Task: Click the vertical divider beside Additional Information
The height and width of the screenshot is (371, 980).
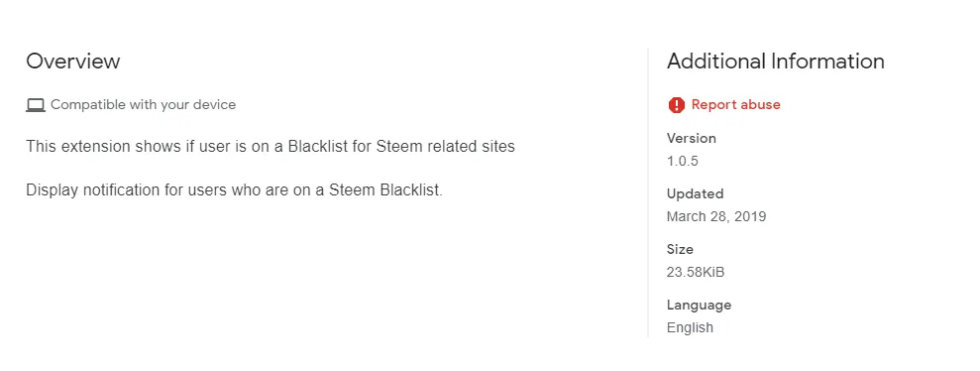Action: coord(648,192)
